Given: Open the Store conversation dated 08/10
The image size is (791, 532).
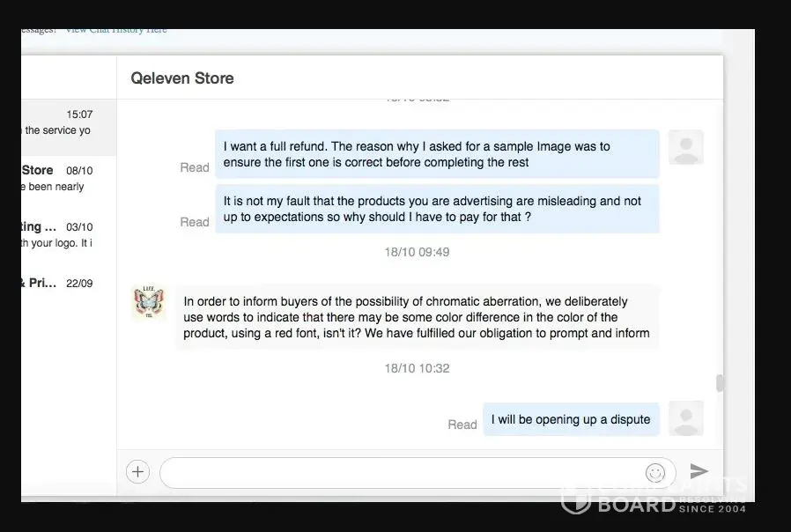Looking at the screenshot, I should point(69,179).
